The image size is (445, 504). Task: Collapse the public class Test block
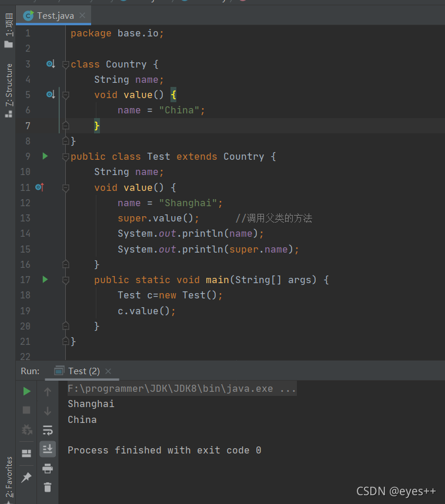[x=66, y=157]
